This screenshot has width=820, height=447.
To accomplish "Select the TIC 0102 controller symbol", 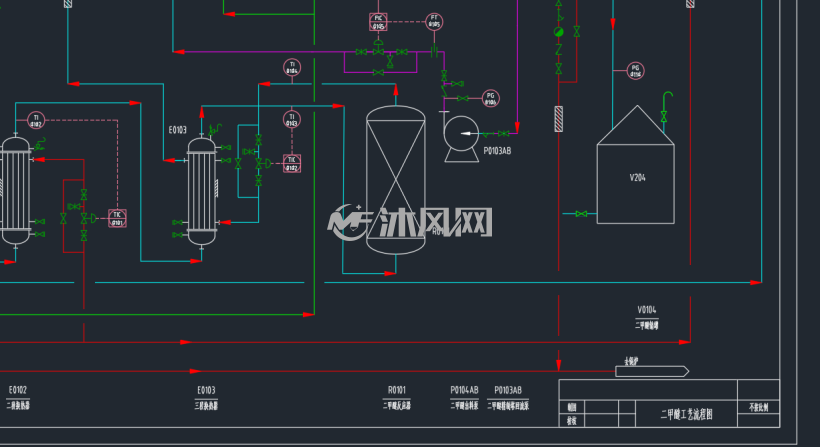I will coord(292,164).
